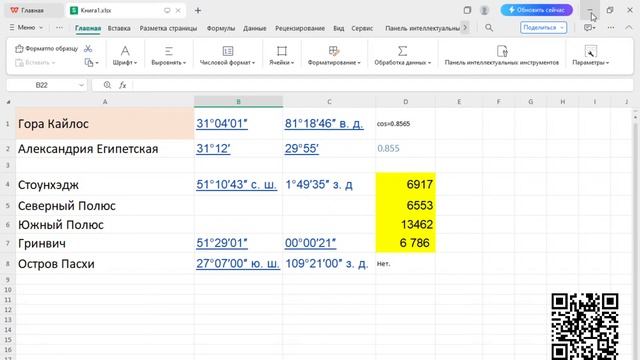Viewport: 640px width, 360px height.
Task: Click the Cut scissors icon
Action: pyautogui.click(x=88, y=49)
